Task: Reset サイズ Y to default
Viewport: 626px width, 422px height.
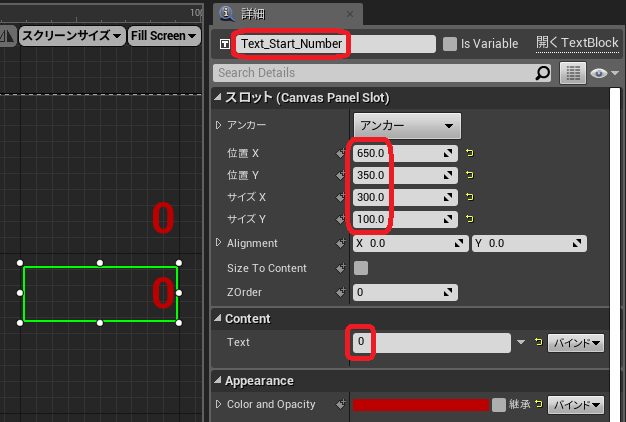Action: (470, 219)
